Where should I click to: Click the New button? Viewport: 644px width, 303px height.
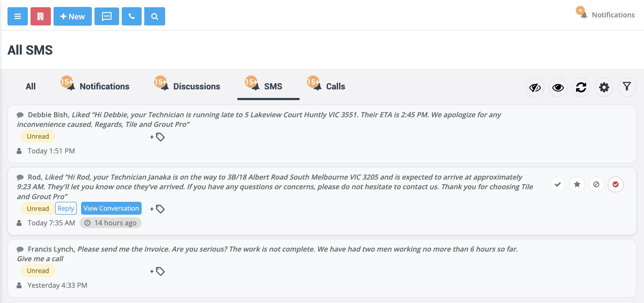tap(72, 16)
